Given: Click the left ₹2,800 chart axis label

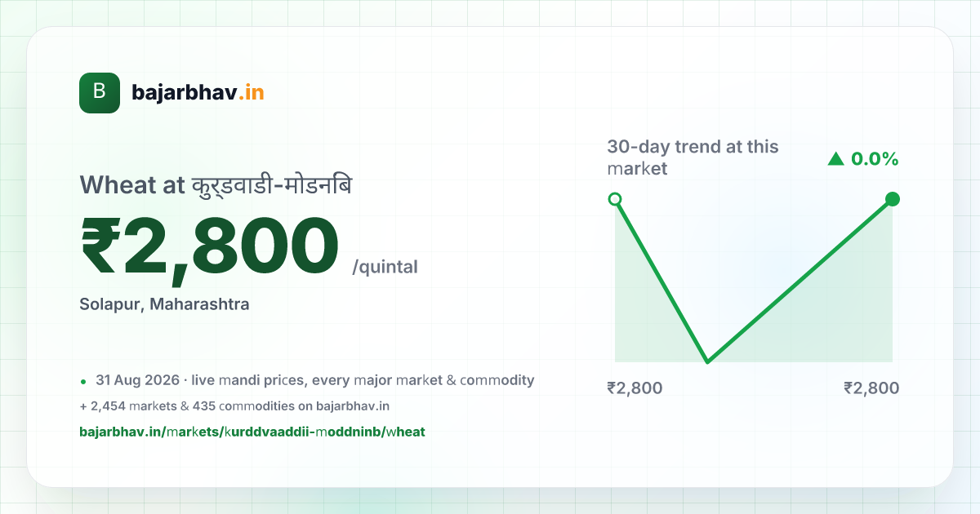Looking at the screenshot, I should tap(635, 388).
